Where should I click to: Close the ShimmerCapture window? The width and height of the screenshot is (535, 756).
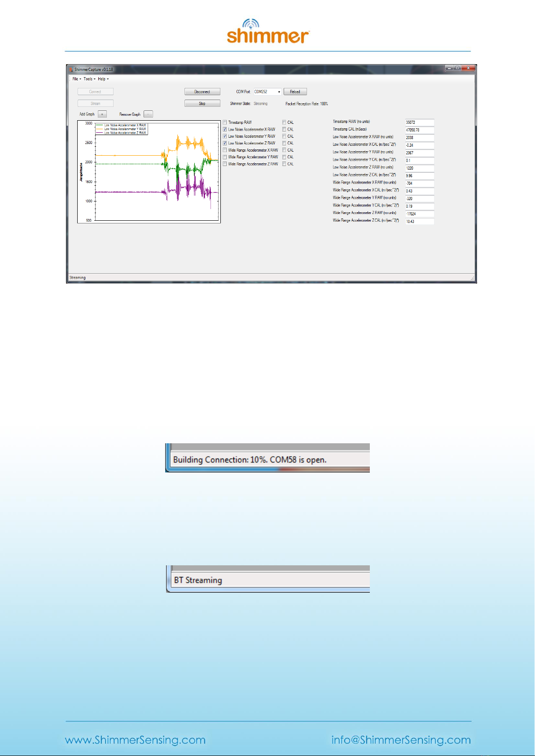468,68
